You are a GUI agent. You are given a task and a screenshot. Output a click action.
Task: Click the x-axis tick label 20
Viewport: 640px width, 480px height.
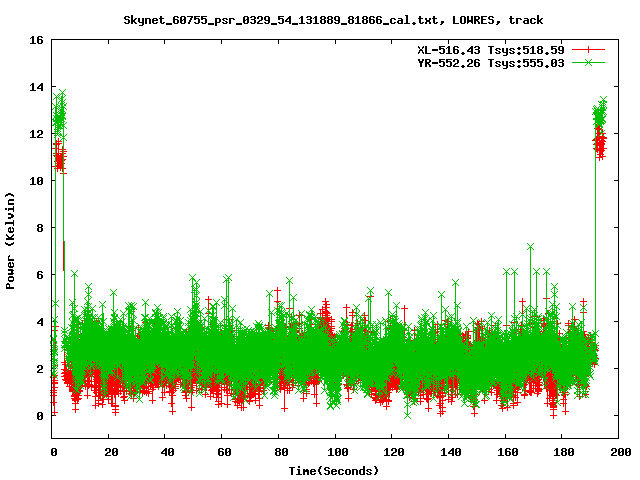[x=111, y=452]
